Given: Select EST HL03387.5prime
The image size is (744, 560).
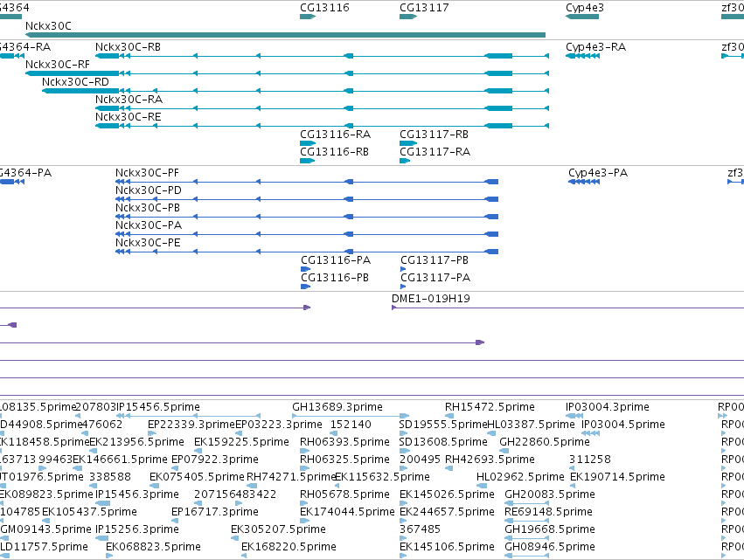Looking at the screenshot, I should (531, 425).
